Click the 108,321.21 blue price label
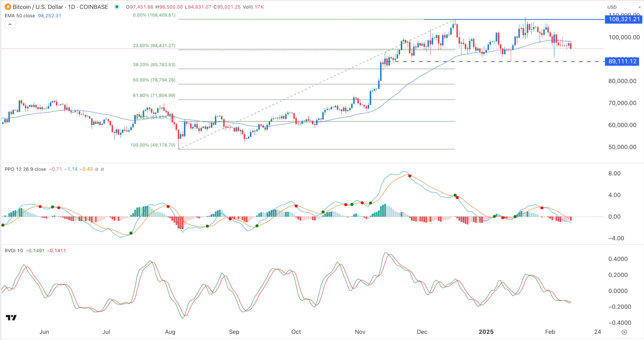644x340 pixels. pyautogui.click(x=624, y=19)
